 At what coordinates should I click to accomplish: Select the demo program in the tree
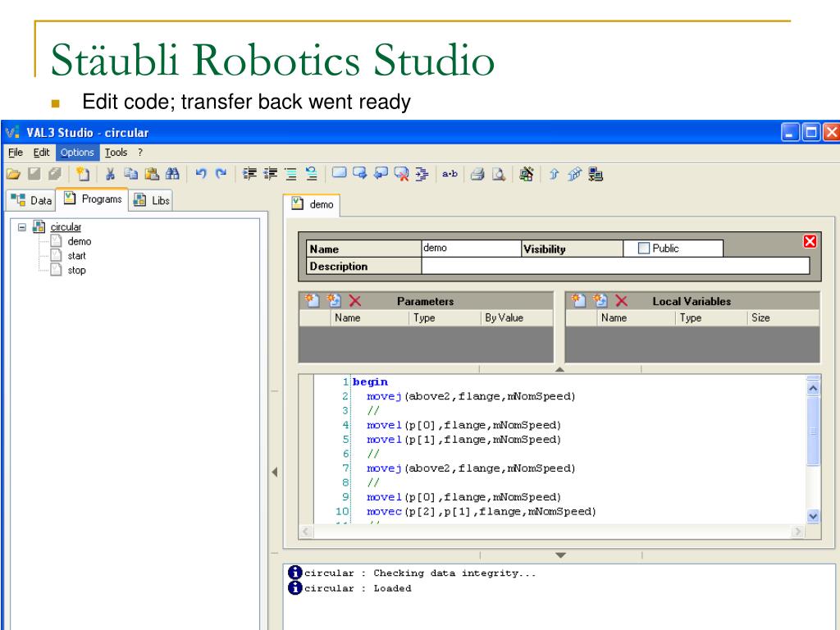tap(80, 242)
